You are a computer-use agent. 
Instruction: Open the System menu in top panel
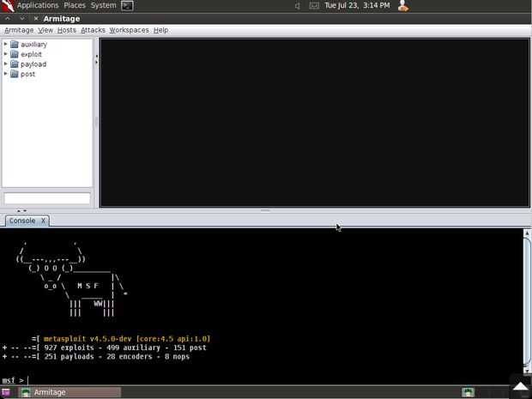(x=104, y=5)
